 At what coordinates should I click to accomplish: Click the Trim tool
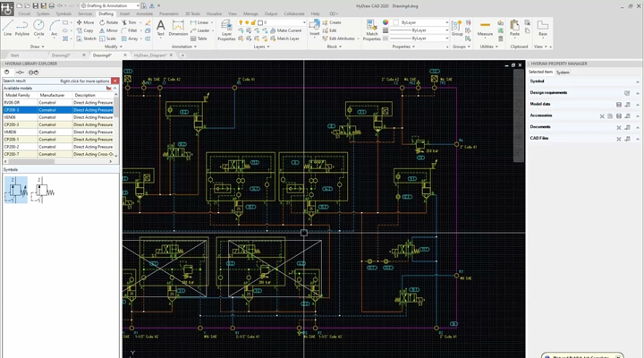pos(129,22)
